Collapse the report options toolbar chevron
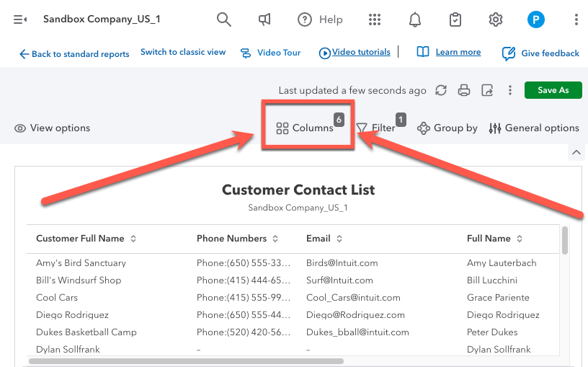This screenshot has height=367, width=588. coord(576,152)
